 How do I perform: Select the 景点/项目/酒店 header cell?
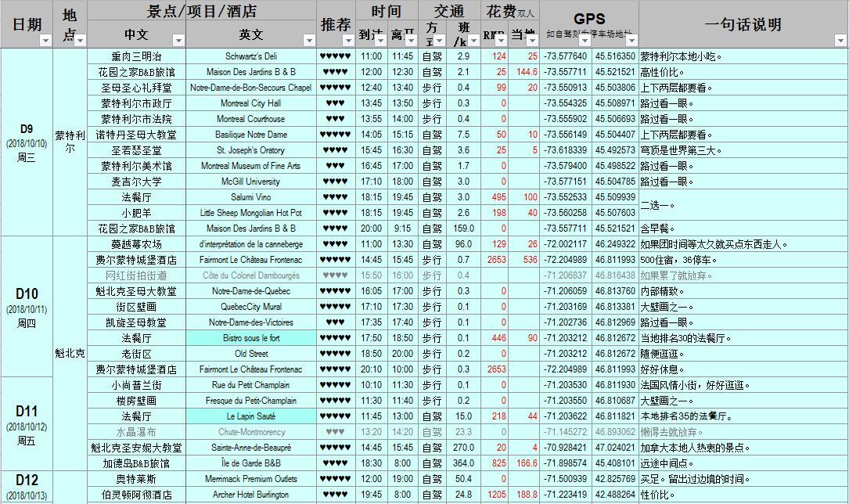(x=202, y=11)
